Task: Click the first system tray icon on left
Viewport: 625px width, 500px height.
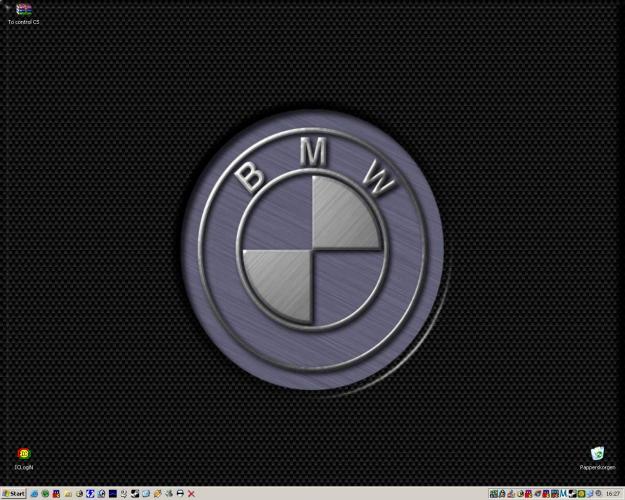Action: (494, 493)
